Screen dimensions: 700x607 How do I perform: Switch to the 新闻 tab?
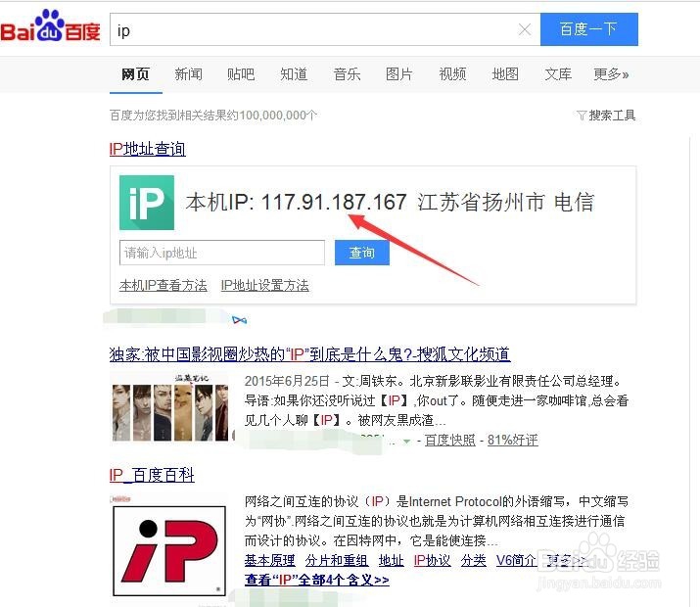188,74
